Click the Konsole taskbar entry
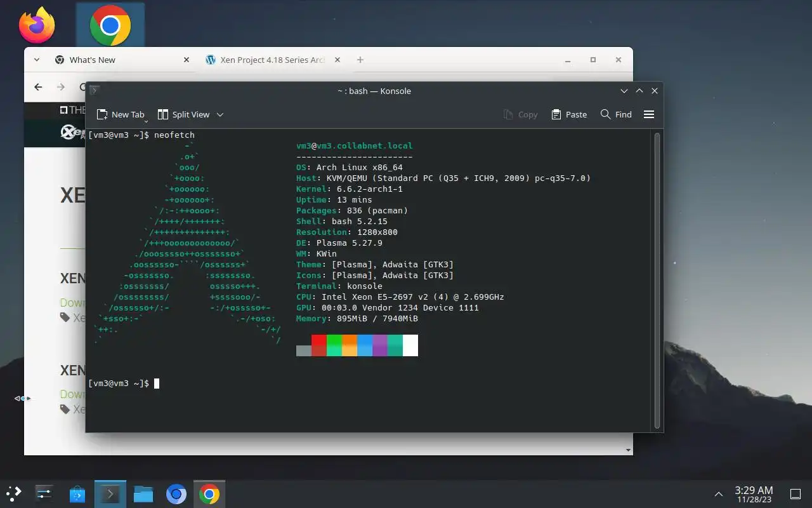 [110, 494]
